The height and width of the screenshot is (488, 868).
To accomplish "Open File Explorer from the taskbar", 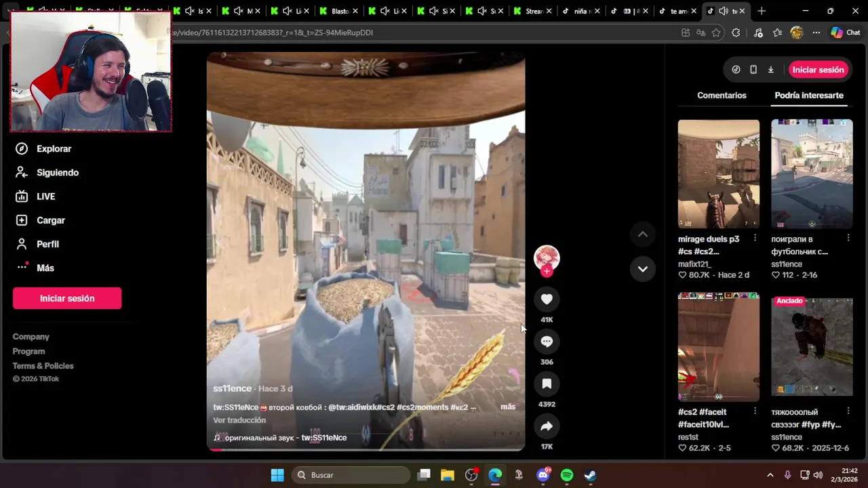I will pyautogui.click(x=448, y=475).
